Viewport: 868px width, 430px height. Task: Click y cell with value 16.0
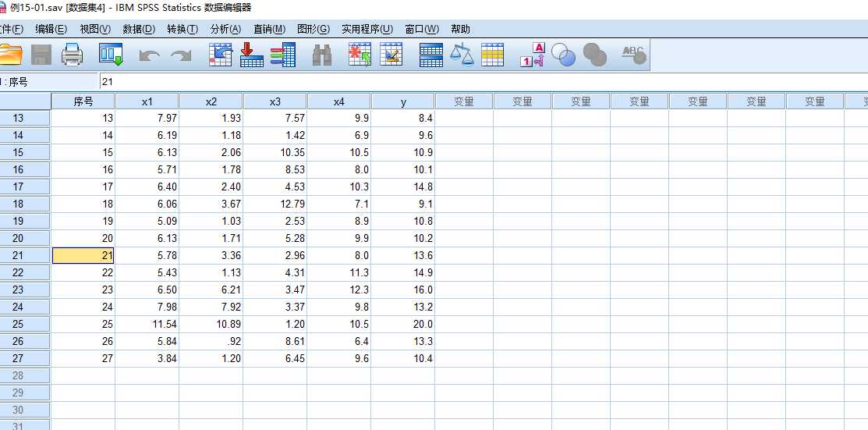click(403, 290)
